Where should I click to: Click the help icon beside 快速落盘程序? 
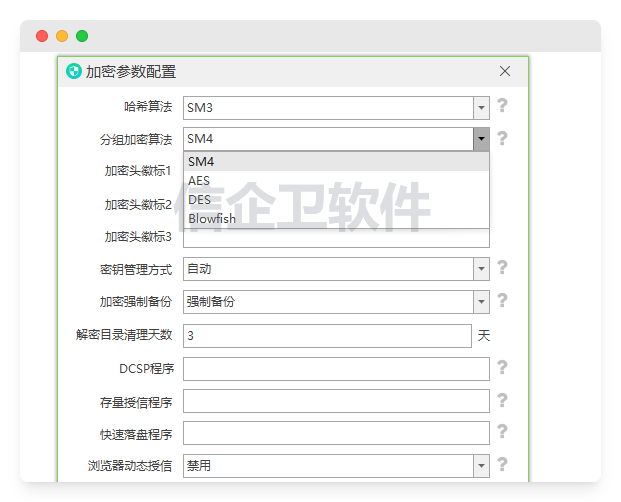tap(502, 432)
